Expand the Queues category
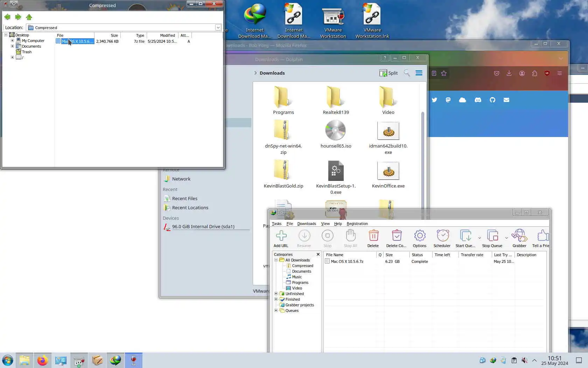 point(276,311)
